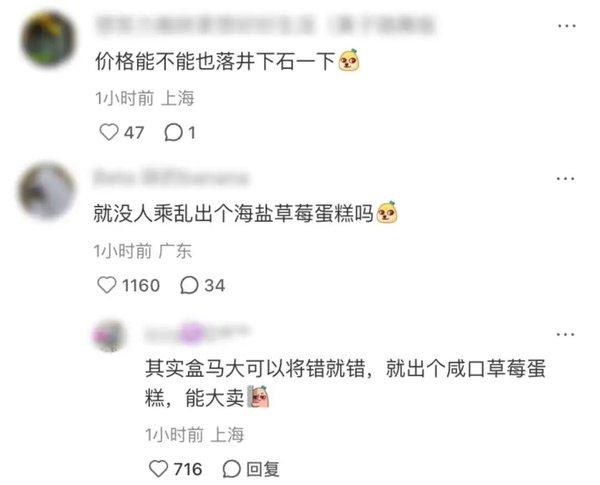600x485 pixels.
Task: Select the comment about 海盐草莓蛋糕
Action: click(233, 213)
